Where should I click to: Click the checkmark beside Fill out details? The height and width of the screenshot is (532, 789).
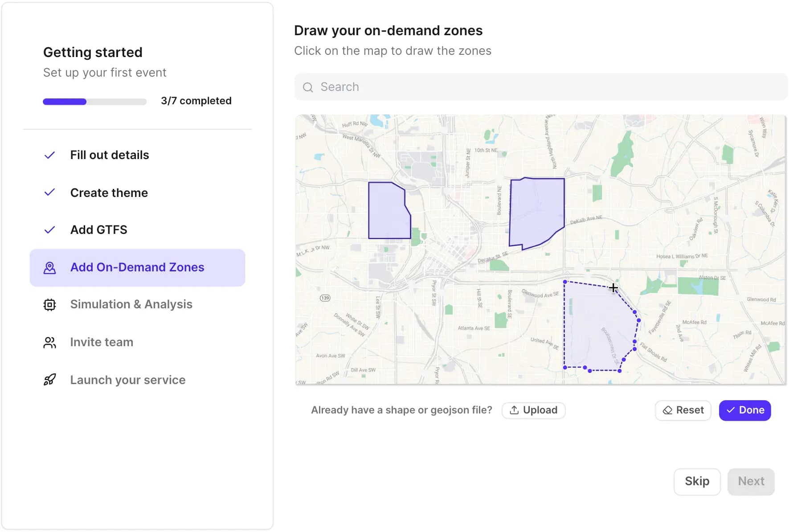pos(49,155)
